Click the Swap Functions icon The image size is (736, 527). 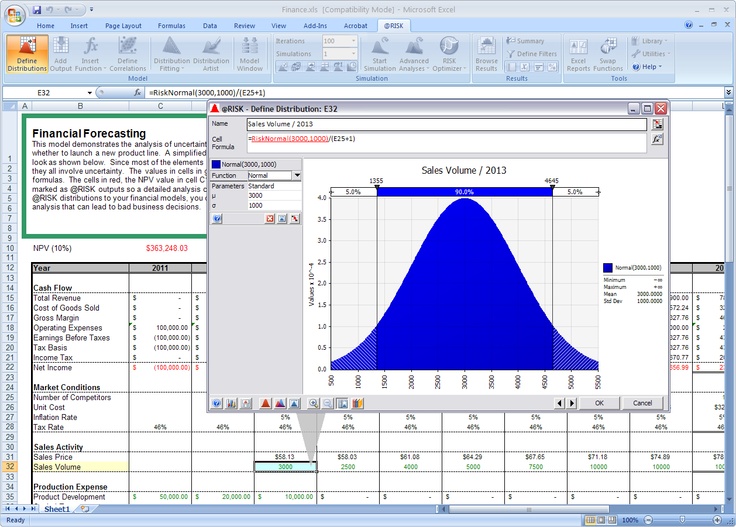tap(608, 54)
